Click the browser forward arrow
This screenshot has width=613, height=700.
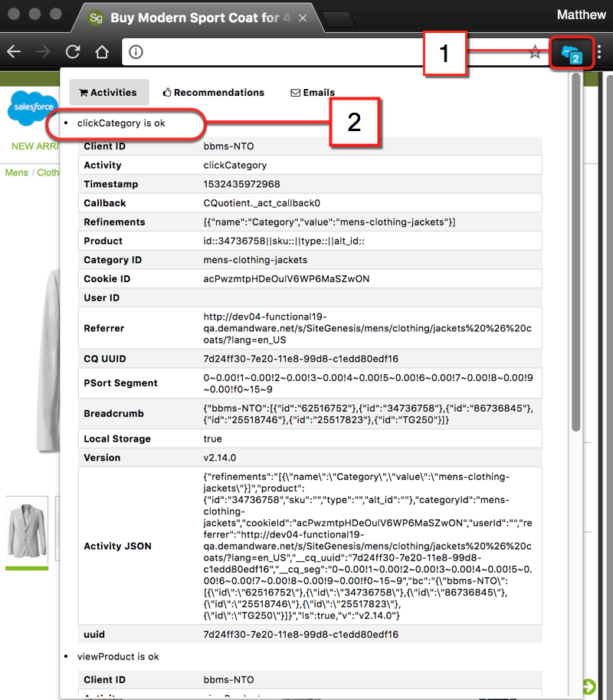(x=43, y=52)
